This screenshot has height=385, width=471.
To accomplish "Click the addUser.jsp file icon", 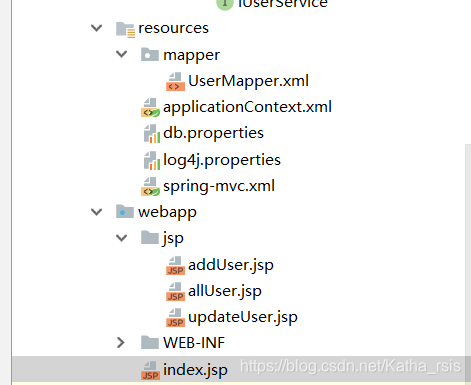I will click(175, 265).
